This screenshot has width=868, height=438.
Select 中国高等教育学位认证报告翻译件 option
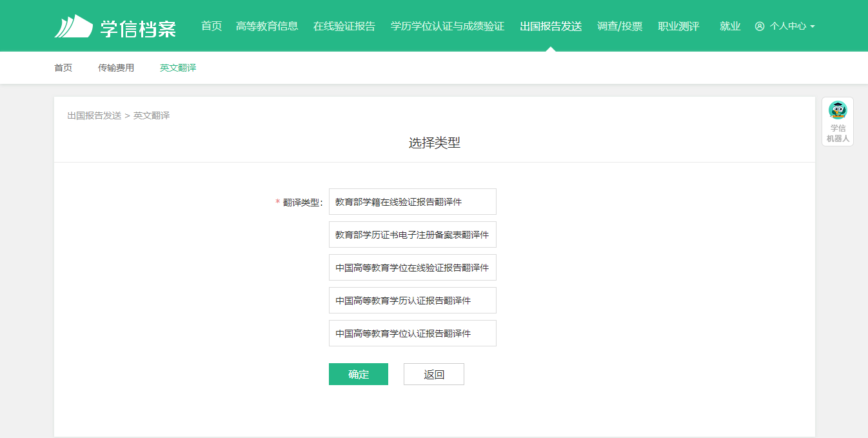coord(412,333)
